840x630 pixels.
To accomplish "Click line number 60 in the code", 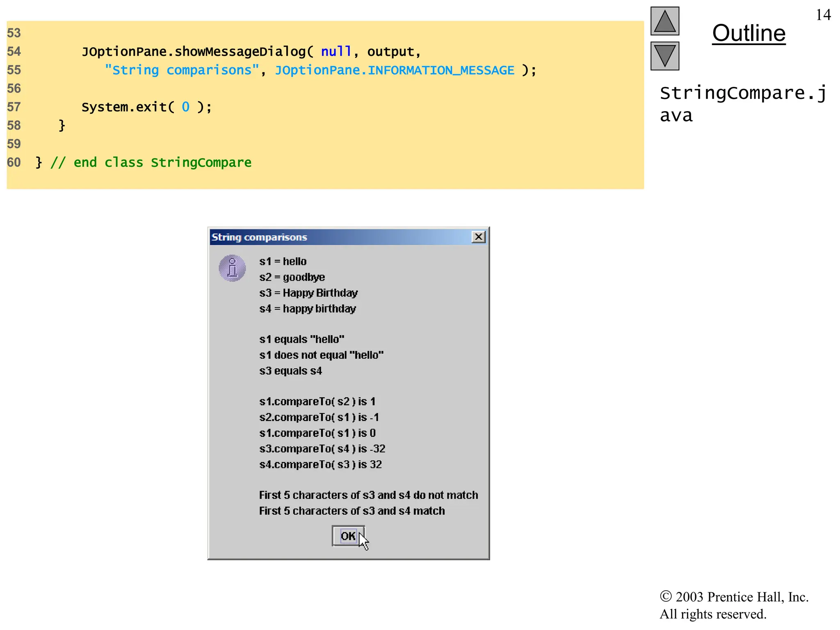I will 14,162.
